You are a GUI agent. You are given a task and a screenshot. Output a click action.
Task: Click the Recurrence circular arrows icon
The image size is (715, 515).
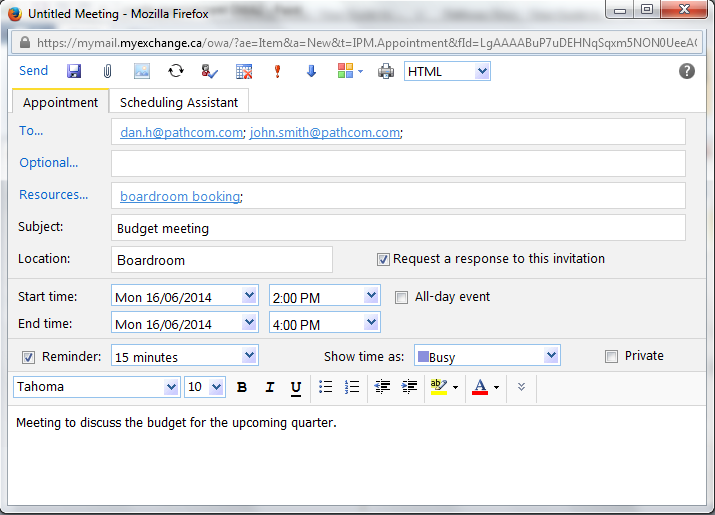(176, 71)
